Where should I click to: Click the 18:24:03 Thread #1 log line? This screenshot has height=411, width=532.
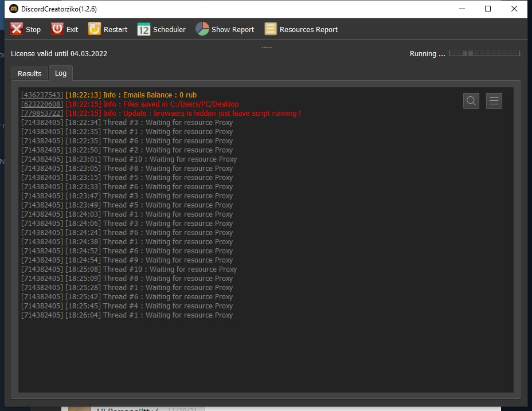127,214
